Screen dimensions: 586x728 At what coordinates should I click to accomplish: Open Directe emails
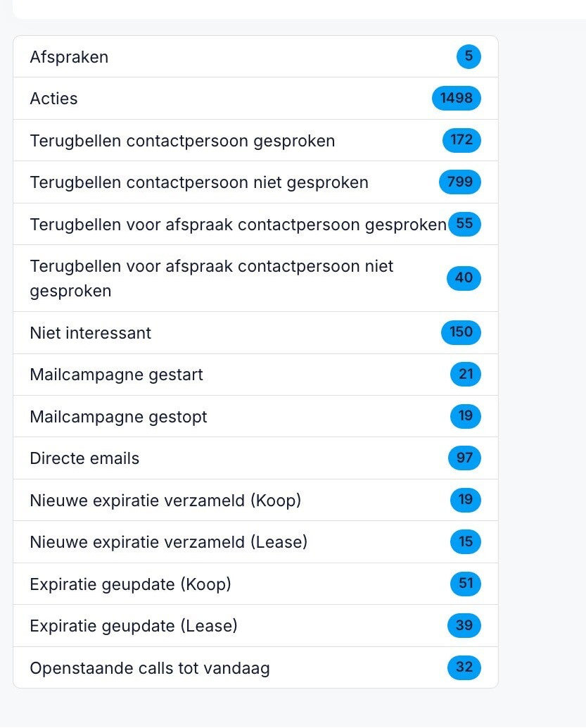(x=84, y=458)
